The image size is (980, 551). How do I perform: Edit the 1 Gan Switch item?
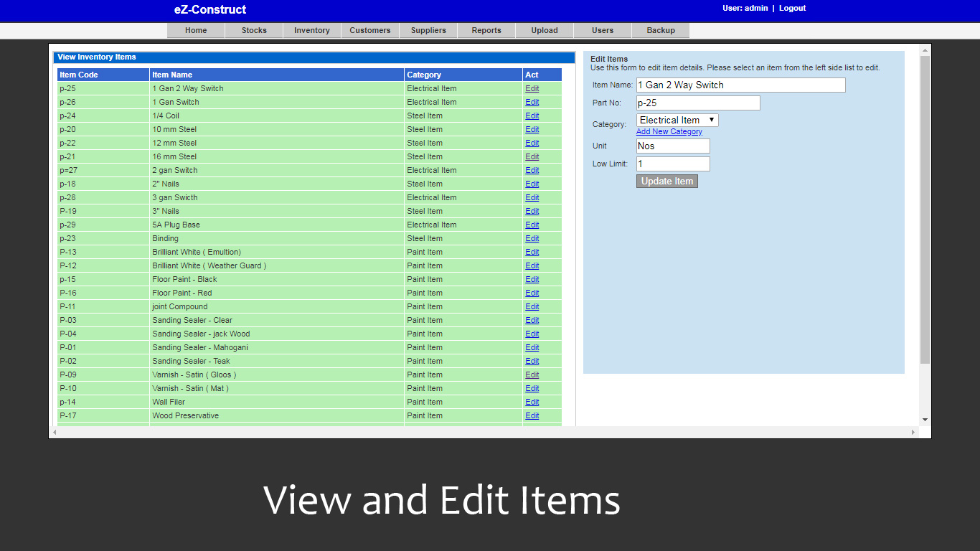(x=532, y=102)
